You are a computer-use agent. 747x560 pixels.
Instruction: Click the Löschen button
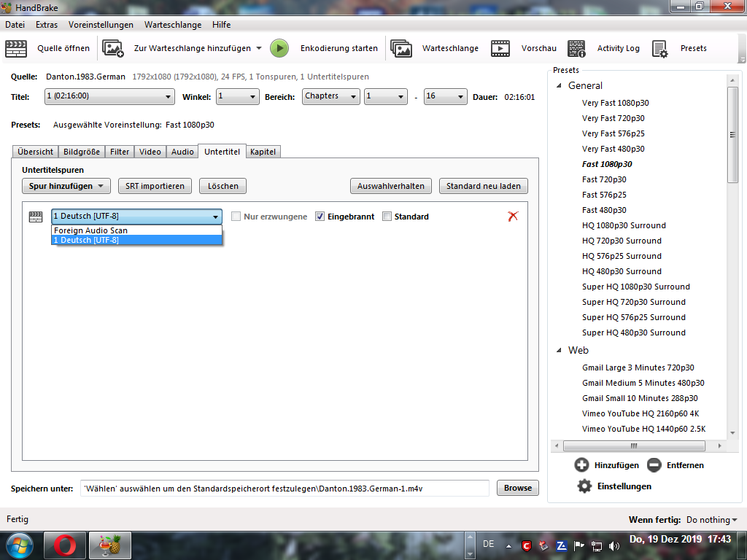click(x=223, y=186)
